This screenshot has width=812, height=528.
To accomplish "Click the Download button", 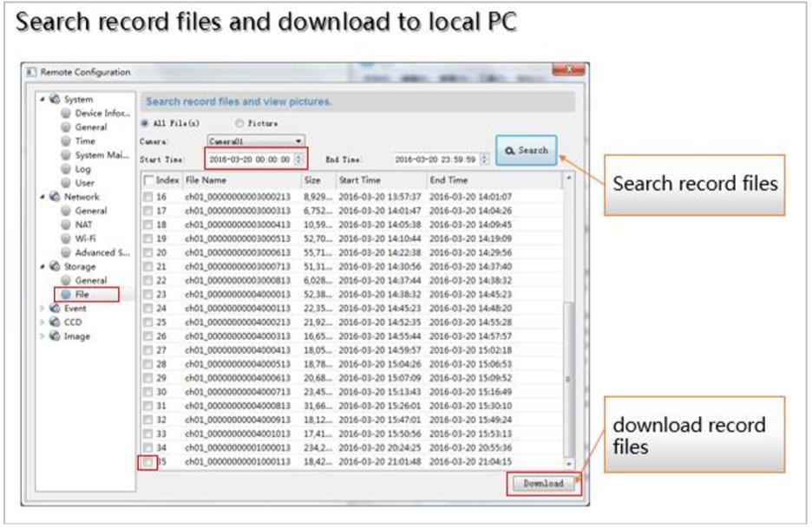I will click(x=543, y=484).
